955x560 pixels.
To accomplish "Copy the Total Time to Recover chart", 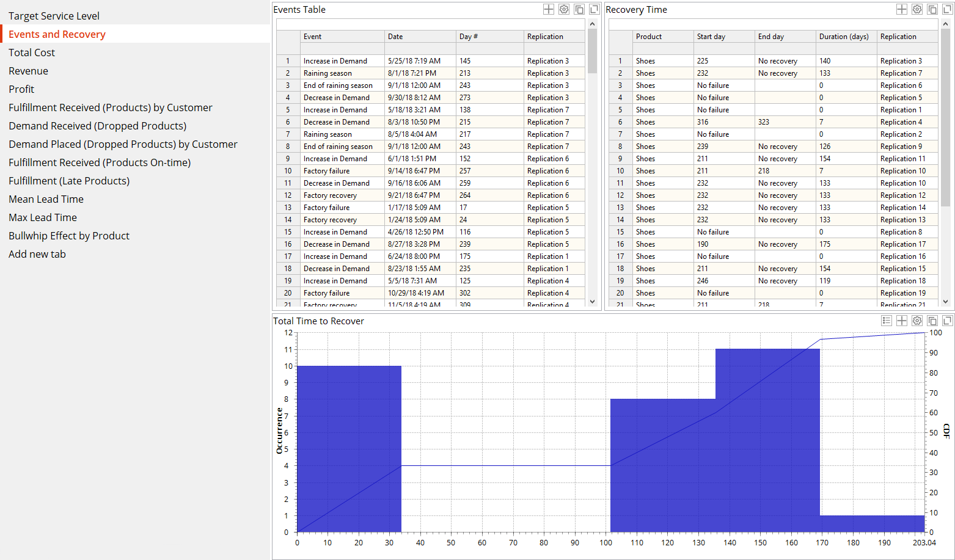I will [x=932, y=320].
